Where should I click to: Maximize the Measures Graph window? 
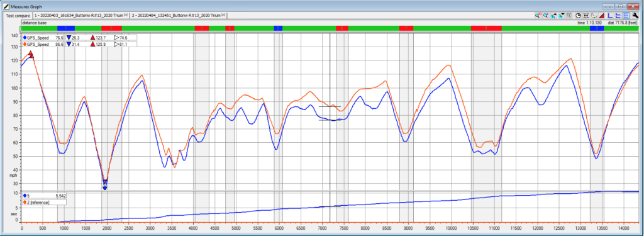coord(620,6)
